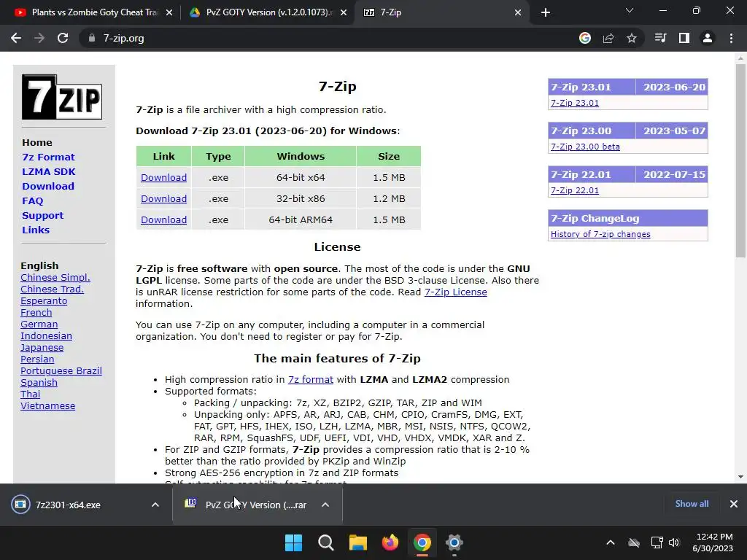Click the browser forward arrow
747x560 pixels.
coord(39,38)
